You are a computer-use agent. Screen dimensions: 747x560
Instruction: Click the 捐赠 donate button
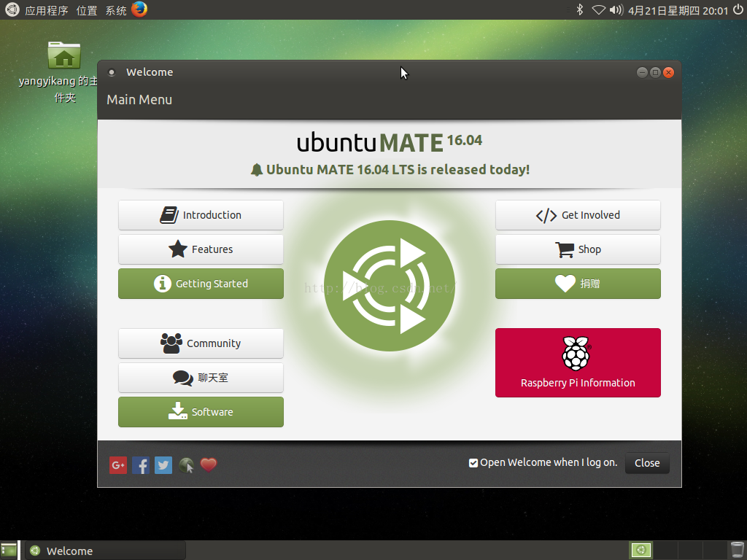578,284
